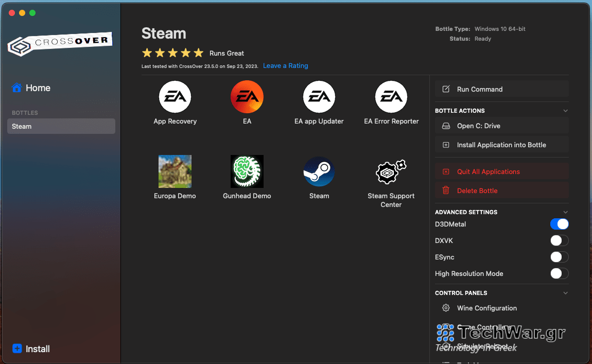Select the EA app Updater
This screenshot has width=592, height=364.
click(319, 97)
